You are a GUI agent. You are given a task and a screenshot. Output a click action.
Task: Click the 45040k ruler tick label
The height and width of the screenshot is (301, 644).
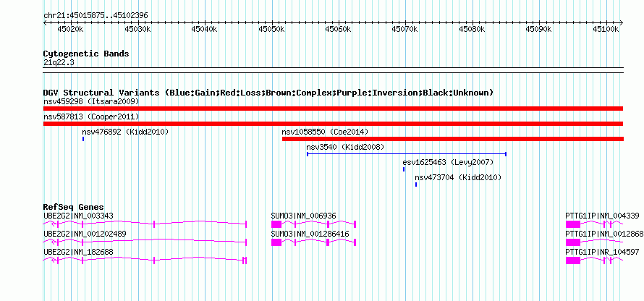(205, 30)
